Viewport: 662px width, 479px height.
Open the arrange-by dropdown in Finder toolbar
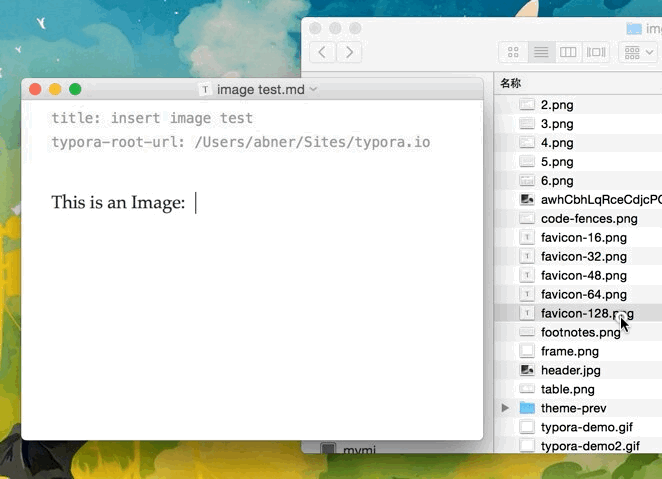[x=638, y=52]
